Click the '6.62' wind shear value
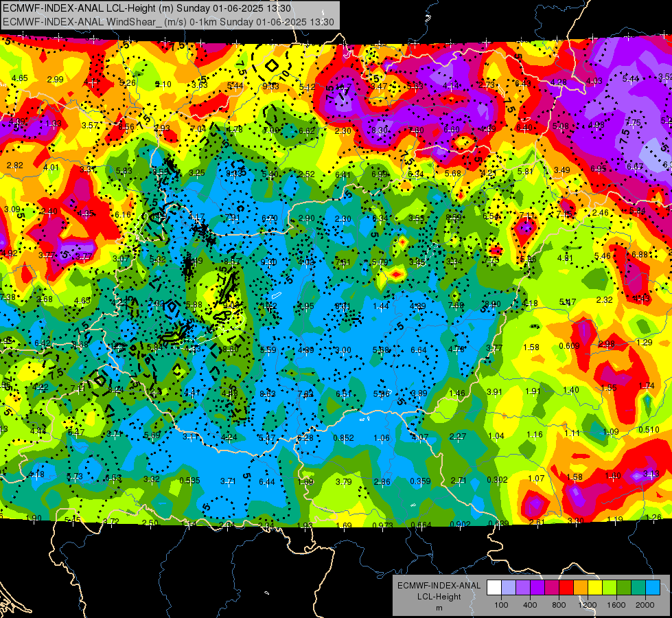The image size is (672, 618). [306, 130]
